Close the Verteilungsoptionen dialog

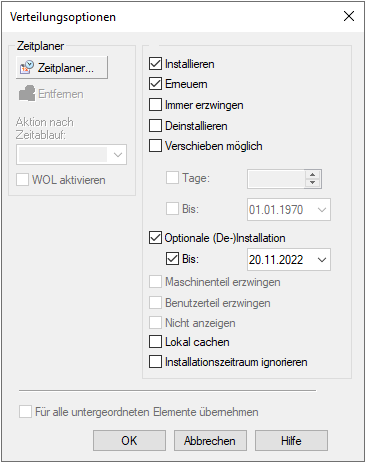coord(349,16)
